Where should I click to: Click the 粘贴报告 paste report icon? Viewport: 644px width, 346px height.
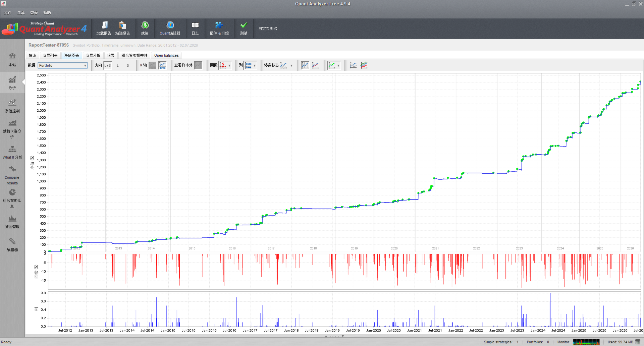click(x=122, y=28)
